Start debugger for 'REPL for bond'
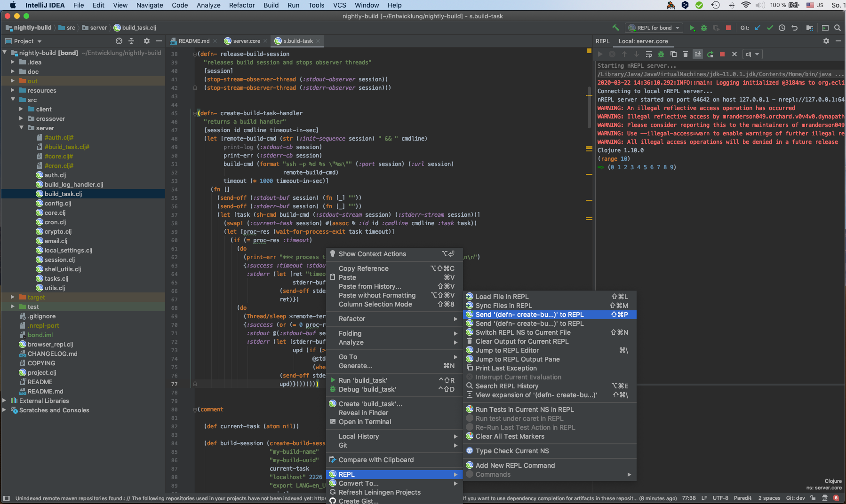The image size is (846, 504). click(x=704, y=28)
